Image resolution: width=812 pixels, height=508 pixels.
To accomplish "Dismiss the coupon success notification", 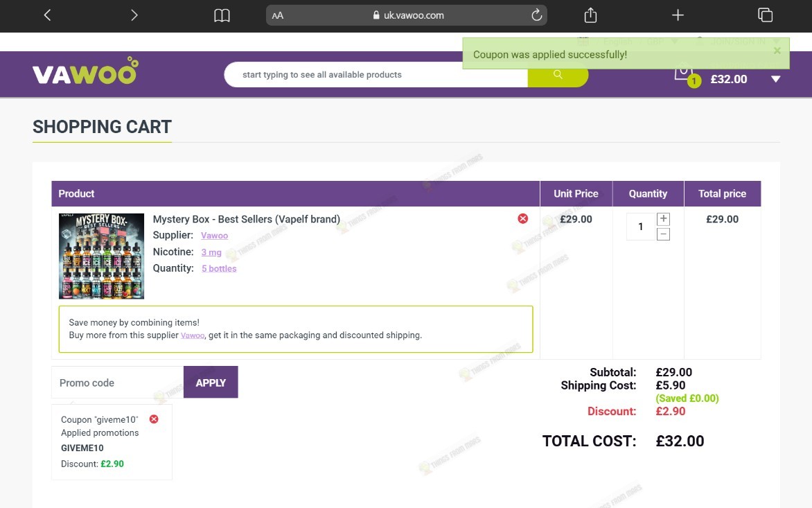I will pyautogui.click(x=777, y=51).
